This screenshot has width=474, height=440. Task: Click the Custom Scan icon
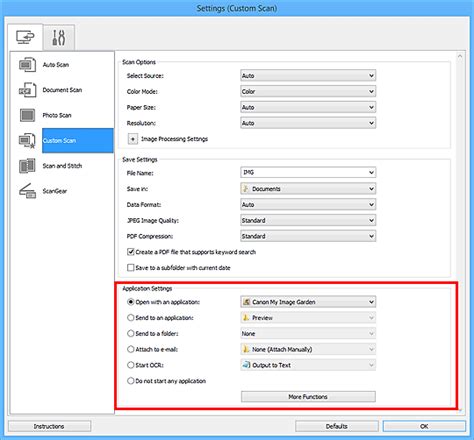(x=27, y=141)
